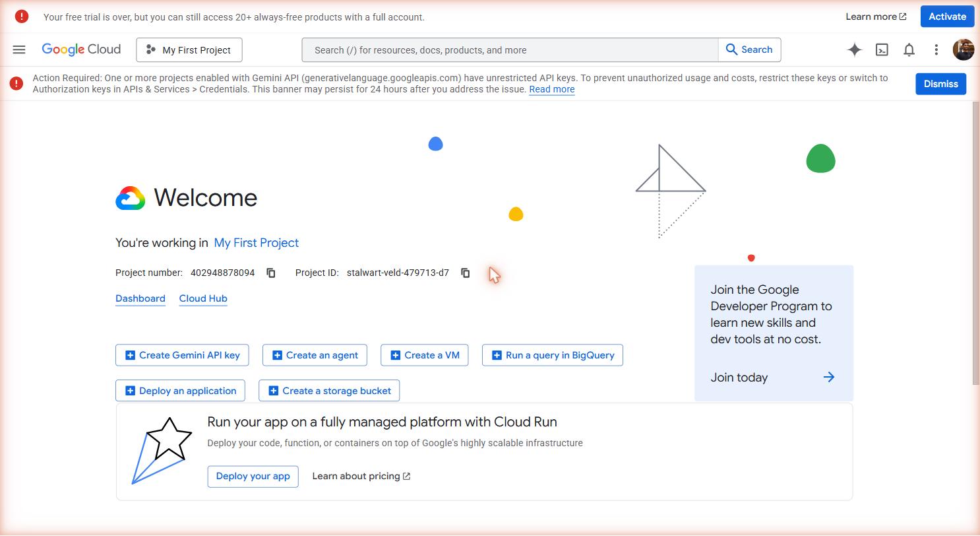Open My First Project link
Screen dimensions: 980x536
tap(257, 243)
